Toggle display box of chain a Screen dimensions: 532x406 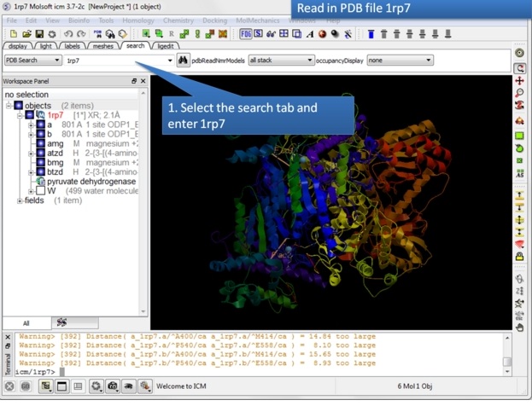(40, 125)
